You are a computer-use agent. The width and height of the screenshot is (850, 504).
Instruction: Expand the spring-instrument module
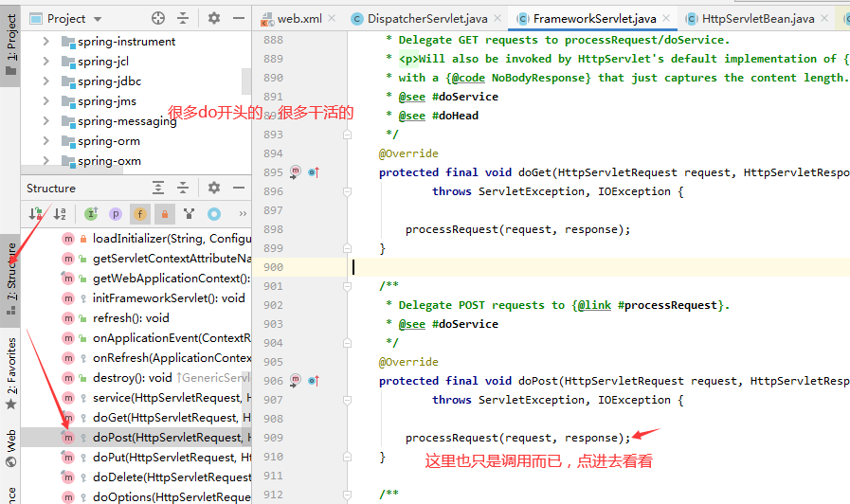(46, 41)
